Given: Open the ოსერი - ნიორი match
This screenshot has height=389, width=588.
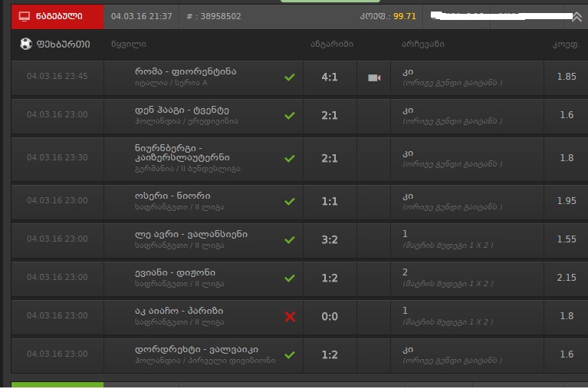Looking at the screenshot, I should tap(172, 196).
